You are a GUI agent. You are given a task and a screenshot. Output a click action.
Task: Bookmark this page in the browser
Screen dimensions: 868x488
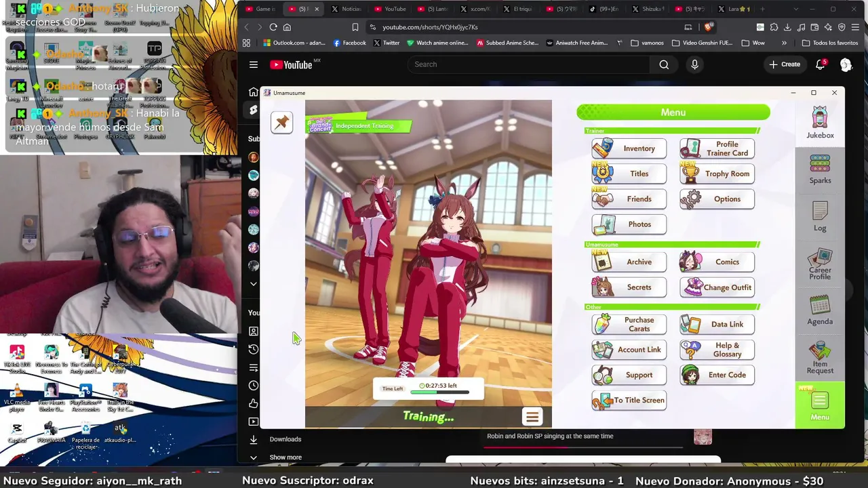click(355, 27)
